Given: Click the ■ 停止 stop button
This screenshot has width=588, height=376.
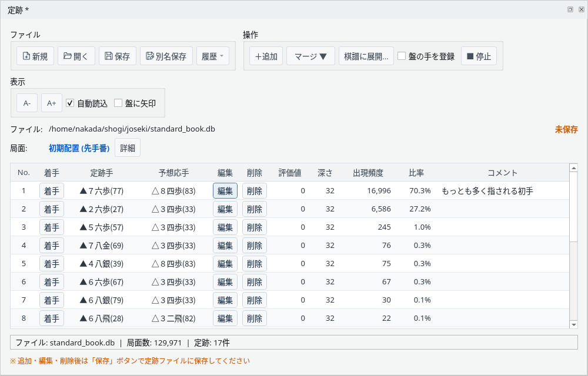Looking at the screenshot, I should pyautogui.click(x=479, y=56).
